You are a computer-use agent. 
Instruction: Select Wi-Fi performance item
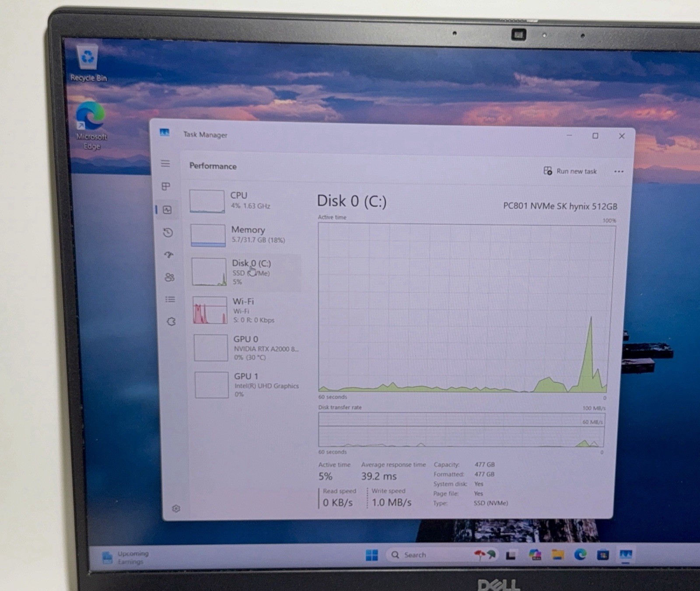coord(246,310)
